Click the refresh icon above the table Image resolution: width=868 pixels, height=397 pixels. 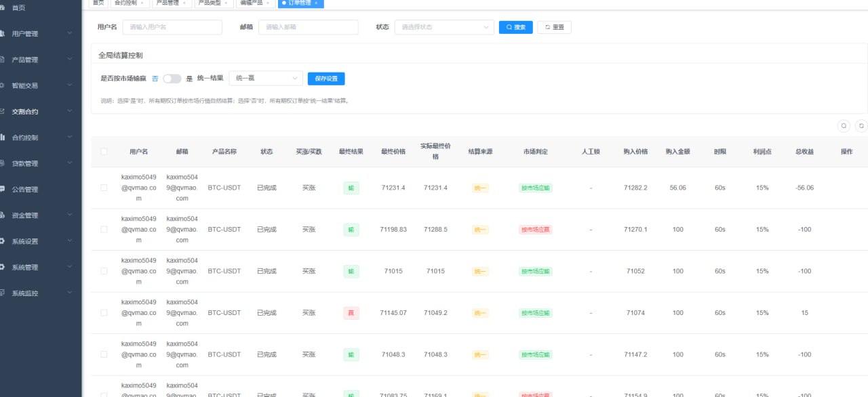[x=861, y=126]
